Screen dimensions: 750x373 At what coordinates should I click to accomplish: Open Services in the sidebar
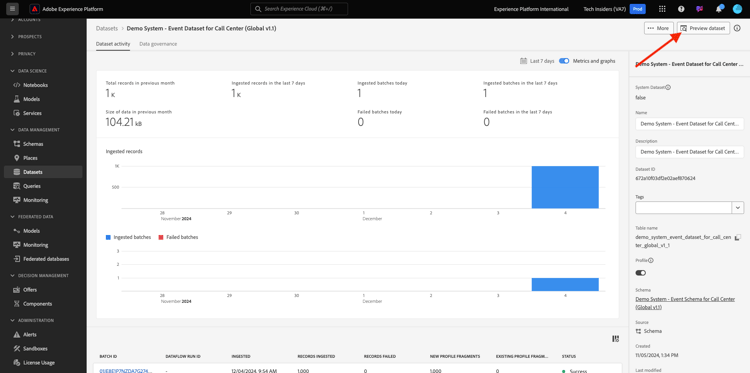[33, 113]
